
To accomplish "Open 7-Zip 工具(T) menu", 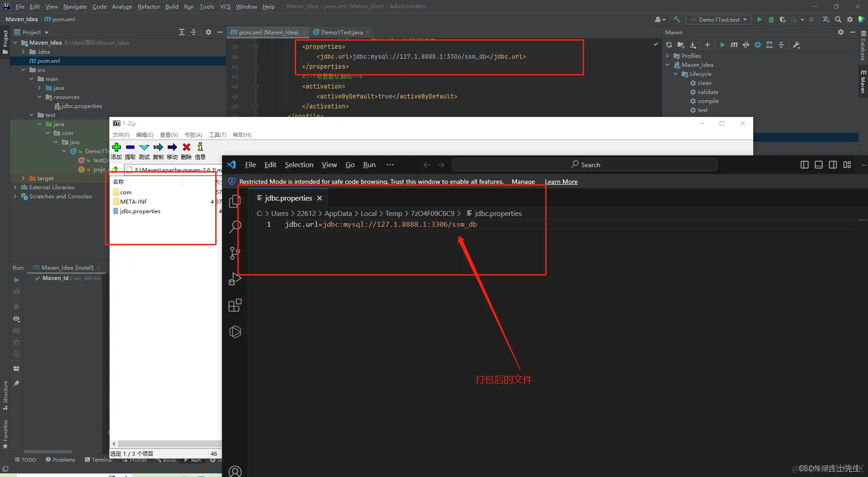I will click(217, 135).
